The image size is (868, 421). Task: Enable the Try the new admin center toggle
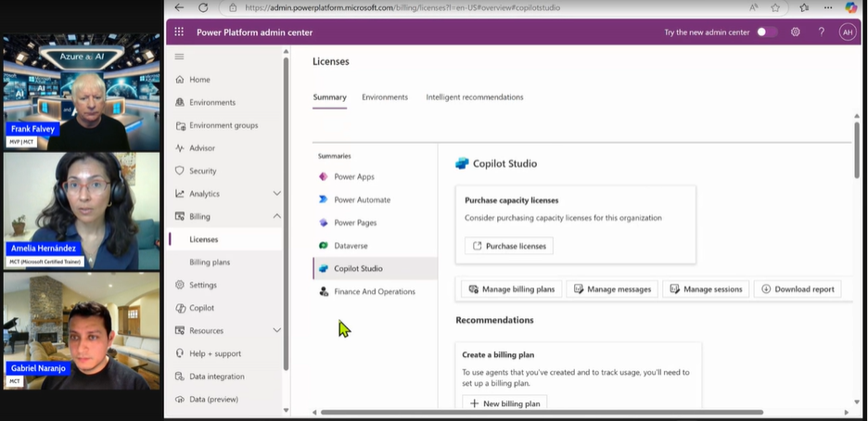[767, 32]
